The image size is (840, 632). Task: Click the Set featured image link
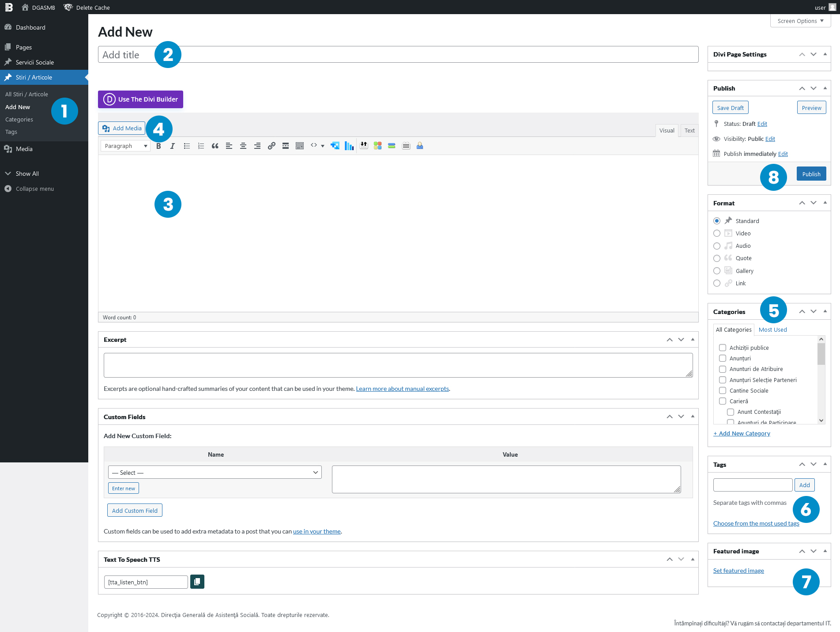click(x=738, y=571)
